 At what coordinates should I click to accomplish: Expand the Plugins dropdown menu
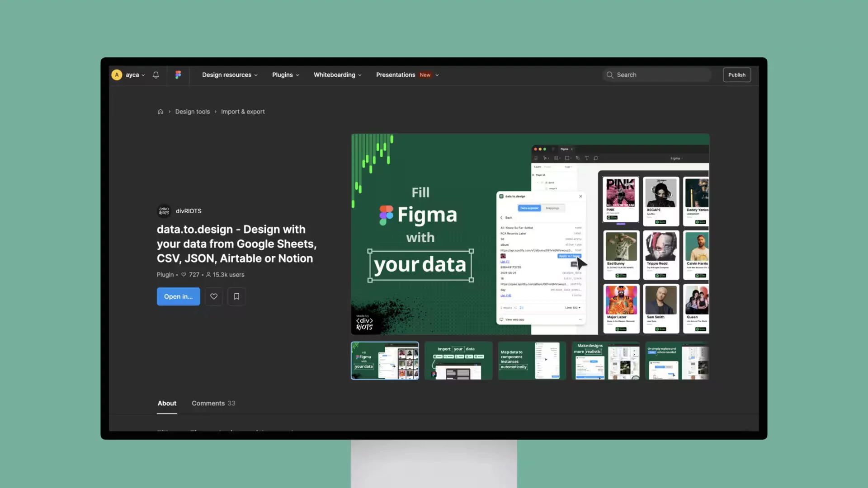click(285, 74)
